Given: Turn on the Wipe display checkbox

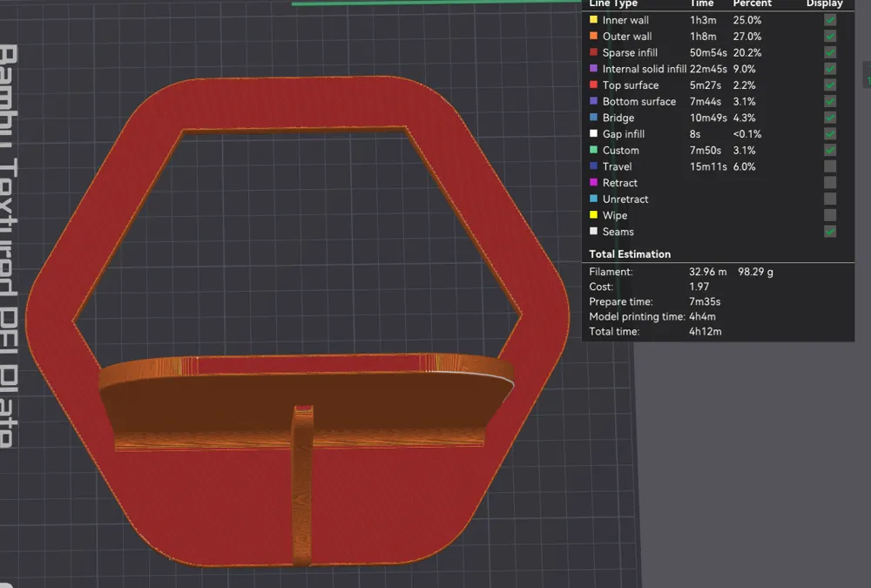Looking at the screenshot, I should (830, 215).
